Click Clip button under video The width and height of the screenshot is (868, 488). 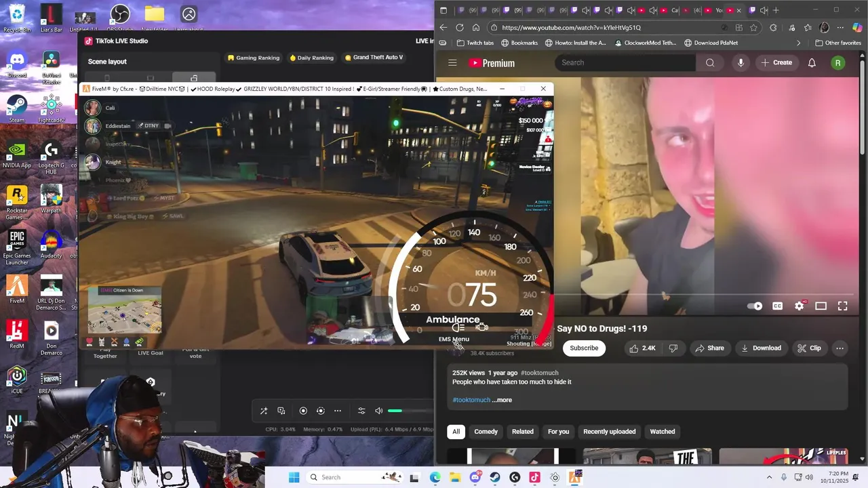click(809, 348)
